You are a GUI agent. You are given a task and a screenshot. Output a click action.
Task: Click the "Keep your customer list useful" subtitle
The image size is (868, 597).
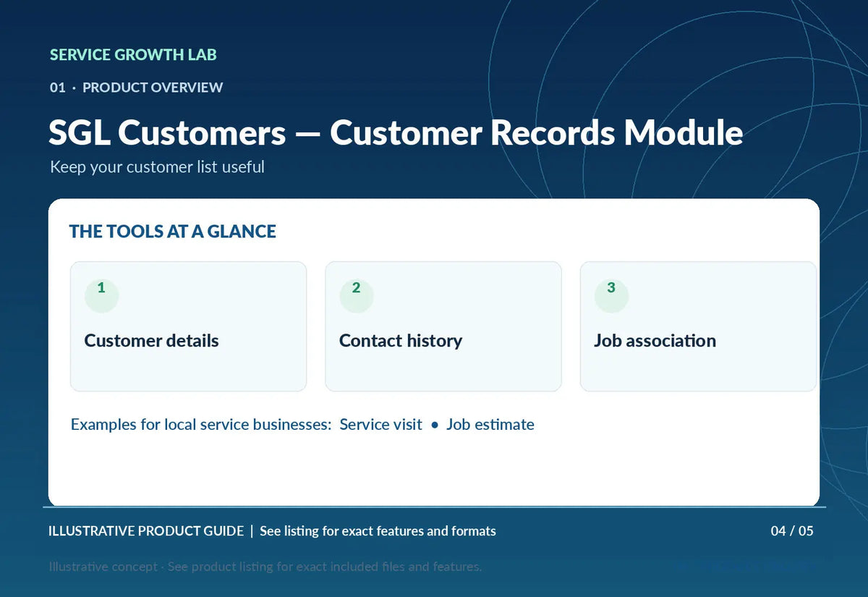[x=157, y=167]
